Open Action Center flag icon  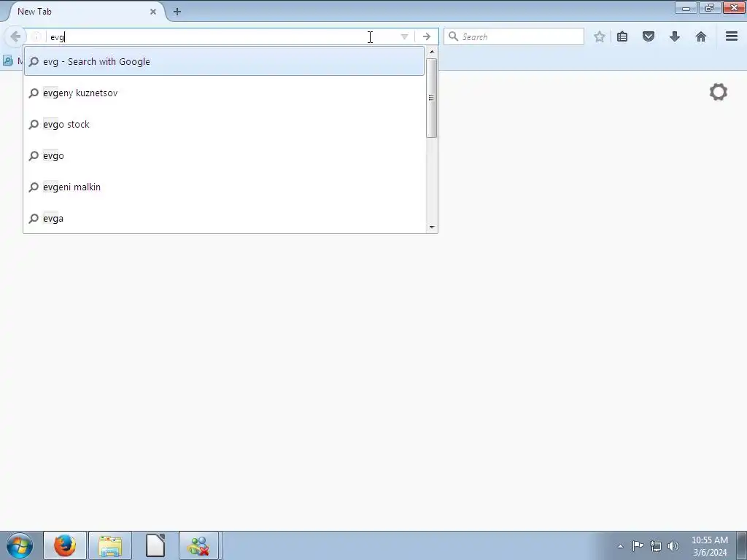(x=638, y=545)
